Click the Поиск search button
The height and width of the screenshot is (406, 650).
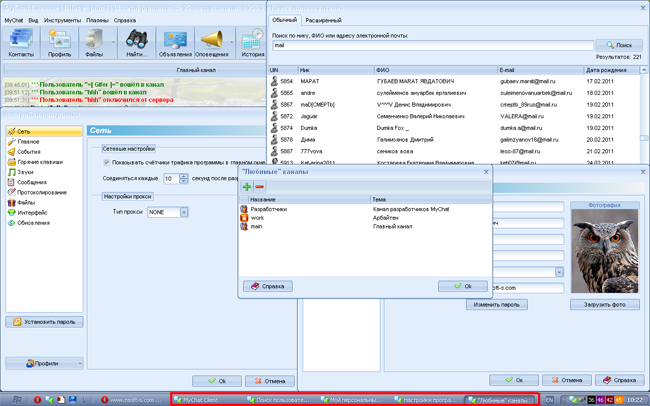coord(618,45)
